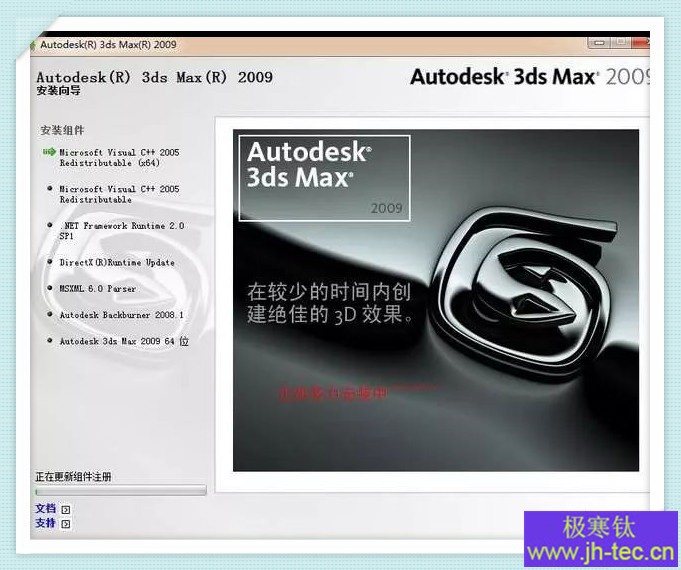
Task: Select Autodesk Backburner 2008.1 component entry
Action: coord(121,315)
